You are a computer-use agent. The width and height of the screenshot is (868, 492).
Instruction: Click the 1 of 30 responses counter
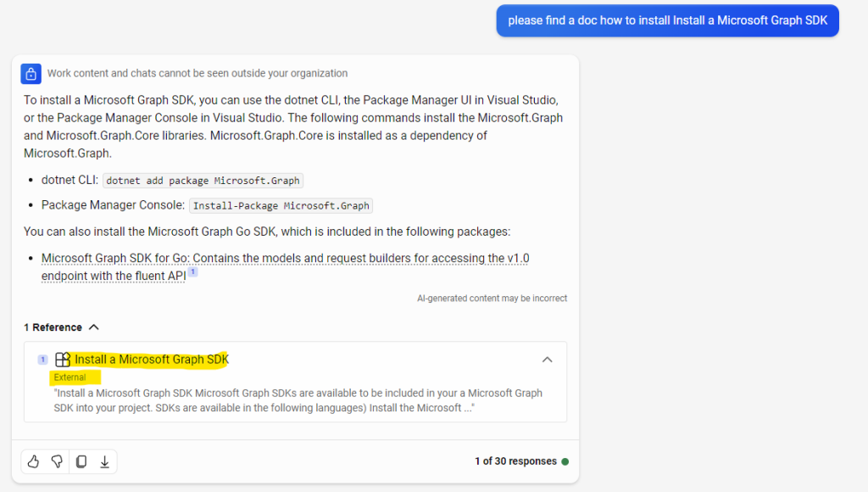pyautogui.click(x=516, y=461)
